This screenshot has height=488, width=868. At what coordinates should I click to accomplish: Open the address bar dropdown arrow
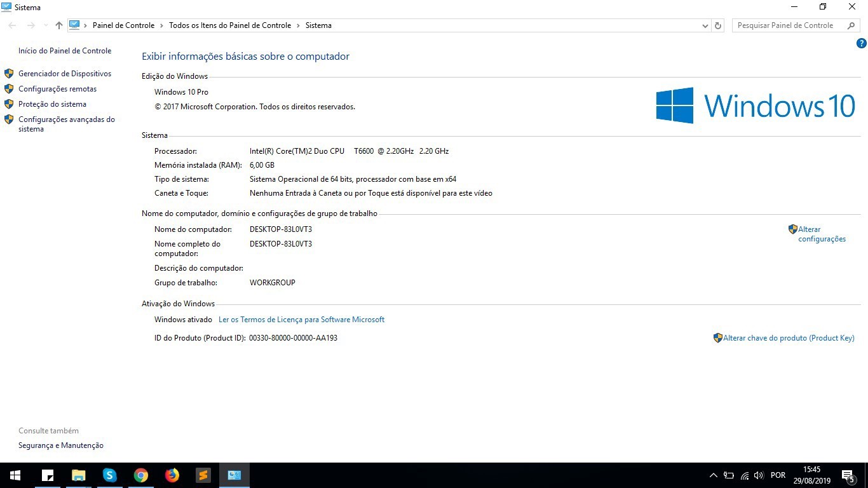pos(705,25)
